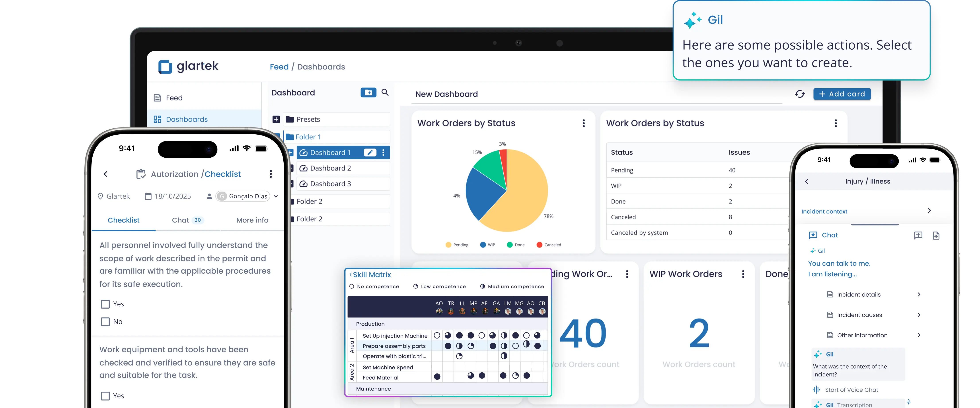This screenshot has height=408, width=980.
Task: Click the dashboard search magnifier icon
Action: pos(385,92)
